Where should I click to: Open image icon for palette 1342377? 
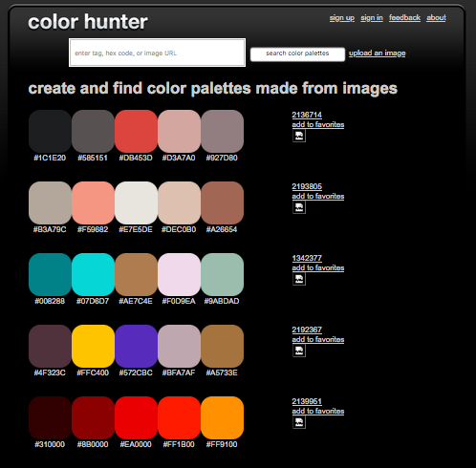(299, 279)
